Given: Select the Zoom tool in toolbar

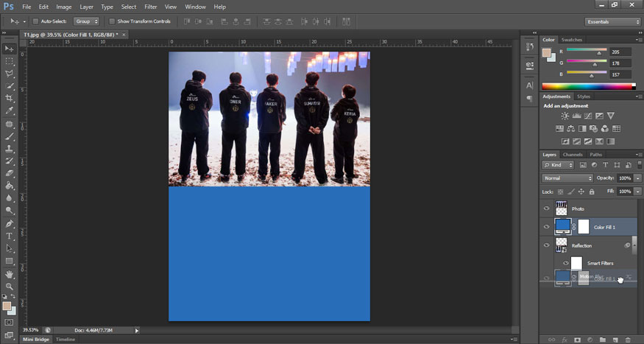Looking at the screenshot, I should click(x=10, y=286).
